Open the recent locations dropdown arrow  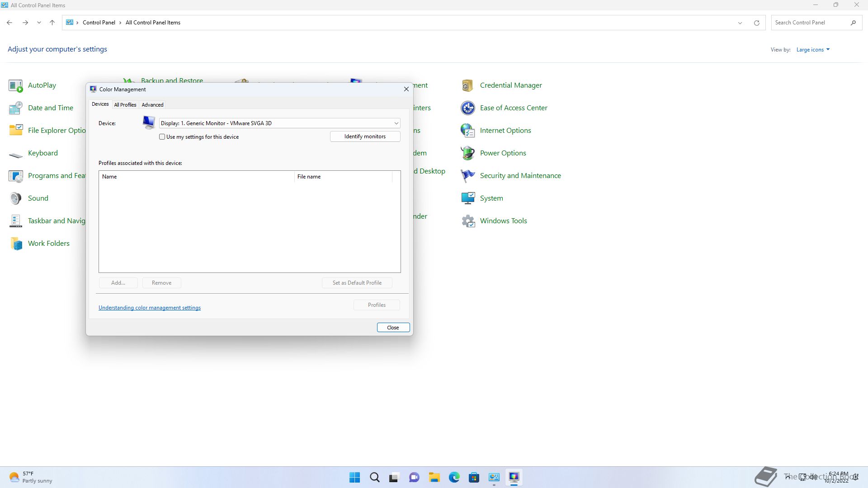pos(39,23)
